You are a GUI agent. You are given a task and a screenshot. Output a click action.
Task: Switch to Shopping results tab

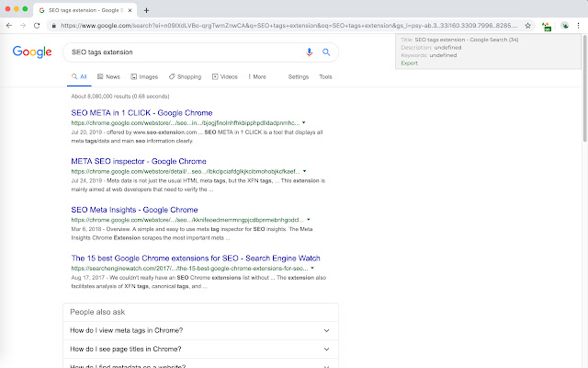[185, 76]
